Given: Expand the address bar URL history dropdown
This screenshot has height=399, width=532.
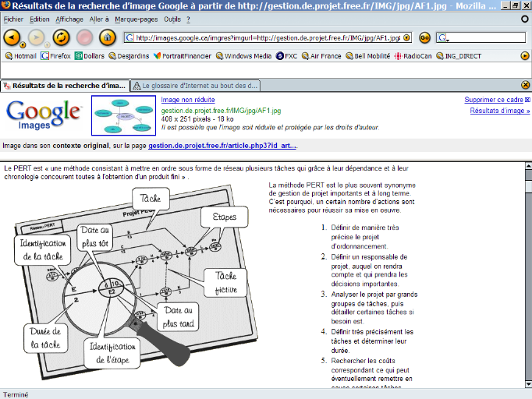Looking at the screenshot, I should (407, 37).
